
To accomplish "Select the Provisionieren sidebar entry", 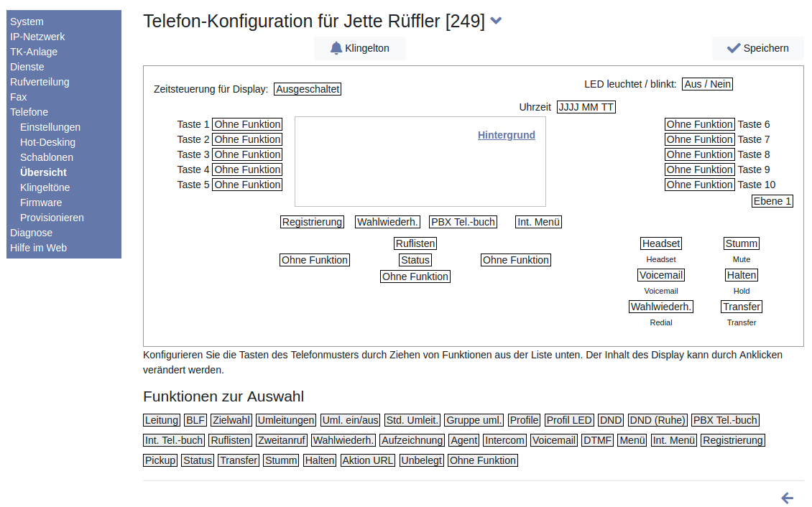I will click(x=52, y=218).
